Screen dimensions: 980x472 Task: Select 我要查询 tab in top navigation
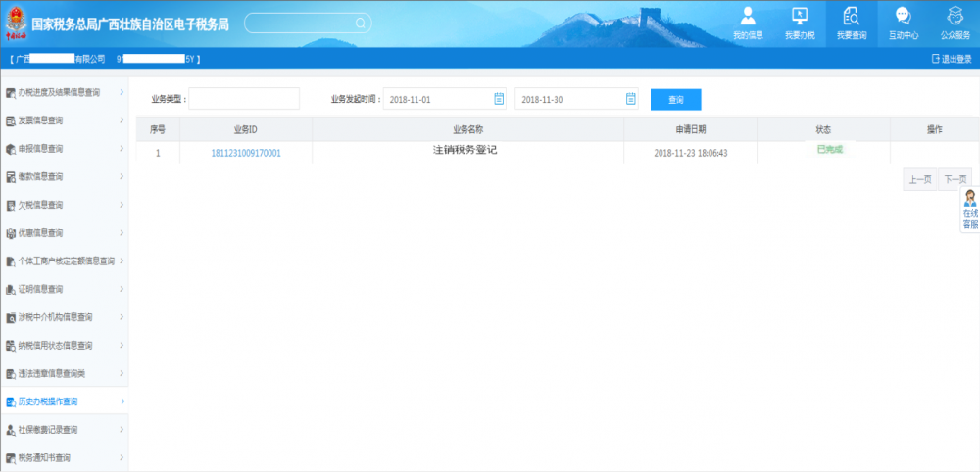(x=851, y=23)
